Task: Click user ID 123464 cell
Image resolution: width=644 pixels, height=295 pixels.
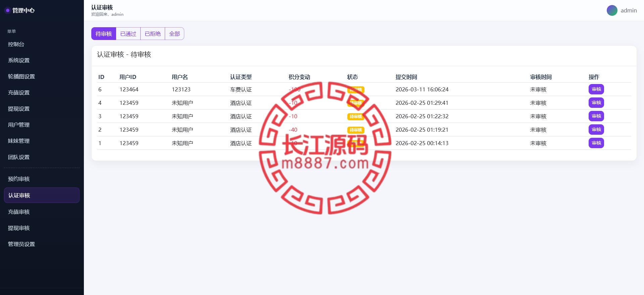Action: tap(129, 89)
